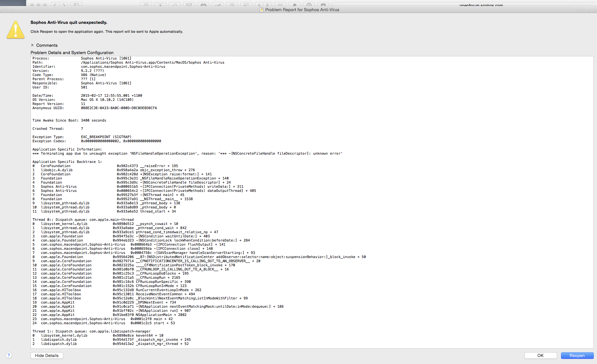Viewport: 597px width, 364px height.
Task: Select Anonymous UUID '0B8E2C3E-0A33-8A0C-000D-DBC0DE8D8CFA'
Action: (x=119, y=108)
